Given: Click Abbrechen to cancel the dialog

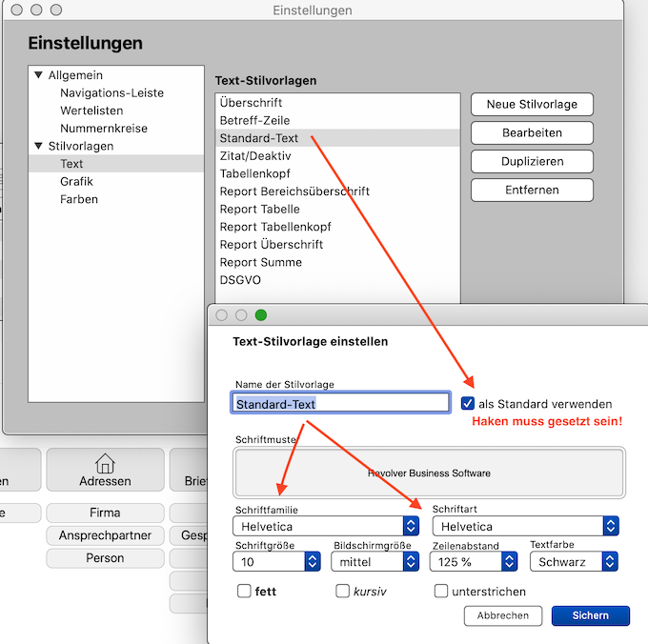Looking at the screenshot, I should pyautogui.click(x=502, y=615).
